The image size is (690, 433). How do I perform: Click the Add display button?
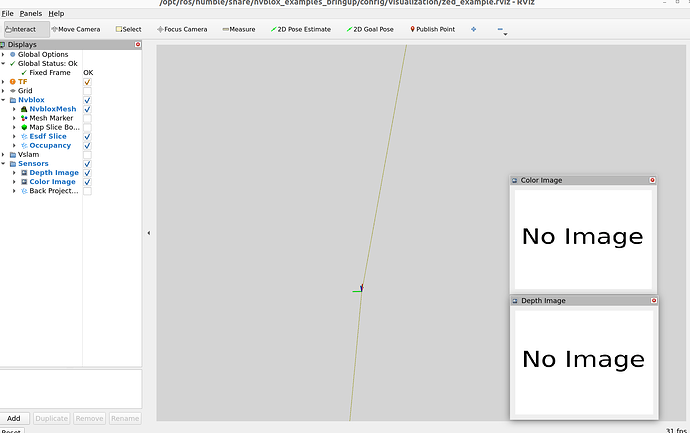[14, 418]
